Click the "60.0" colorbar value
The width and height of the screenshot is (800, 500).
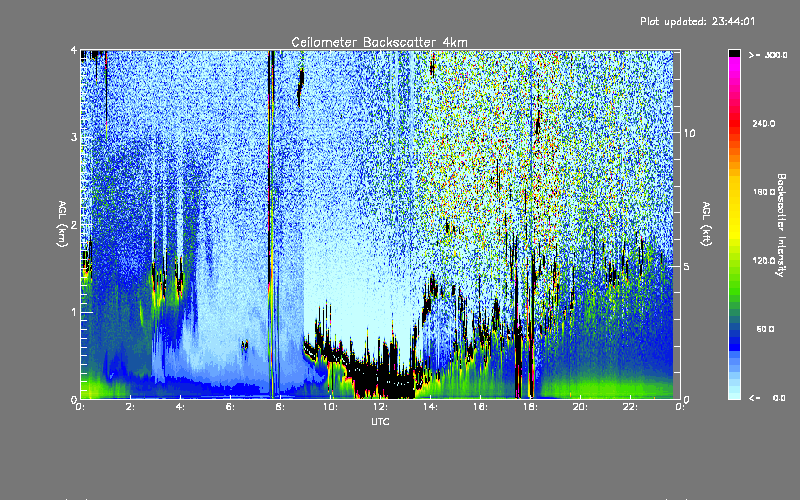765,329
